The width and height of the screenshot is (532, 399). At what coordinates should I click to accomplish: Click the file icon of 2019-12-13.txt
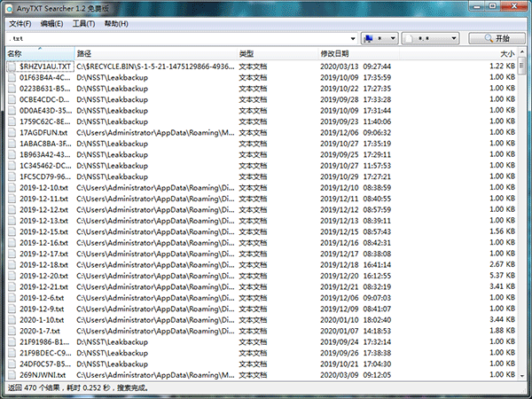click(x=12, y=221)
